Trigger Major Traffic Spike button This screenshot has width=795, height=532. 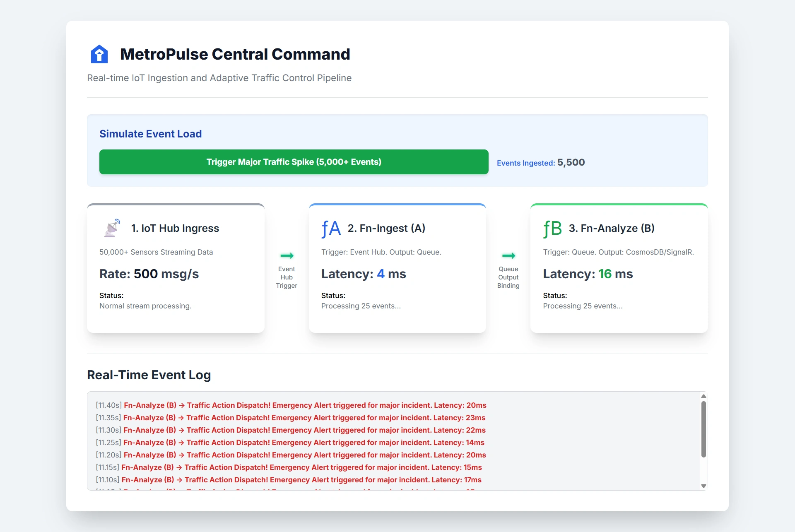(x=294, y=162)
